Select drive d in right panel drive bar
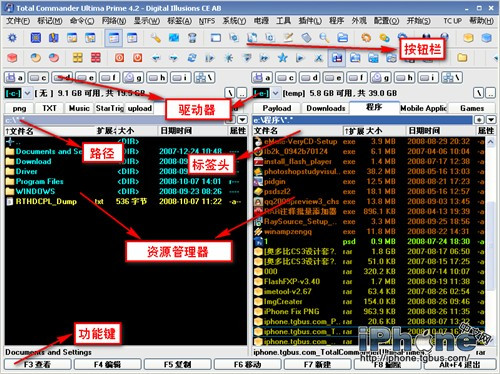 tap(310, 78)
